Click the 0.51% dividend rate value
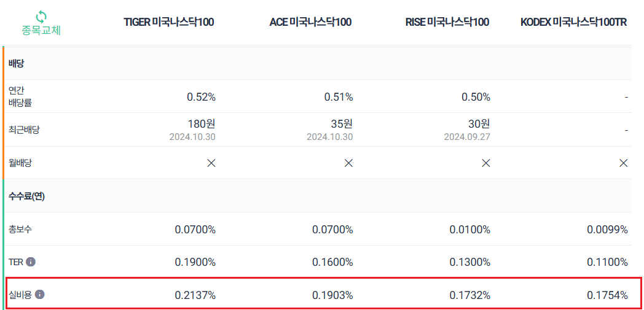 coord(339,97)
